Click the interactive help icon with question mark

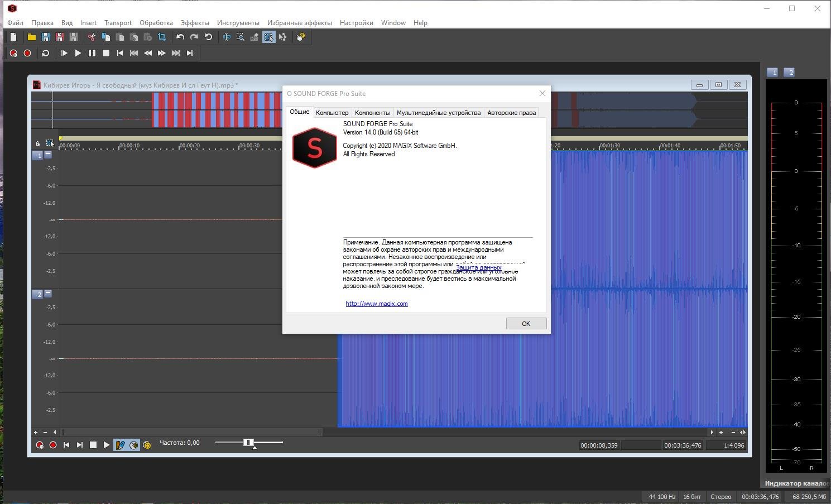301,37
